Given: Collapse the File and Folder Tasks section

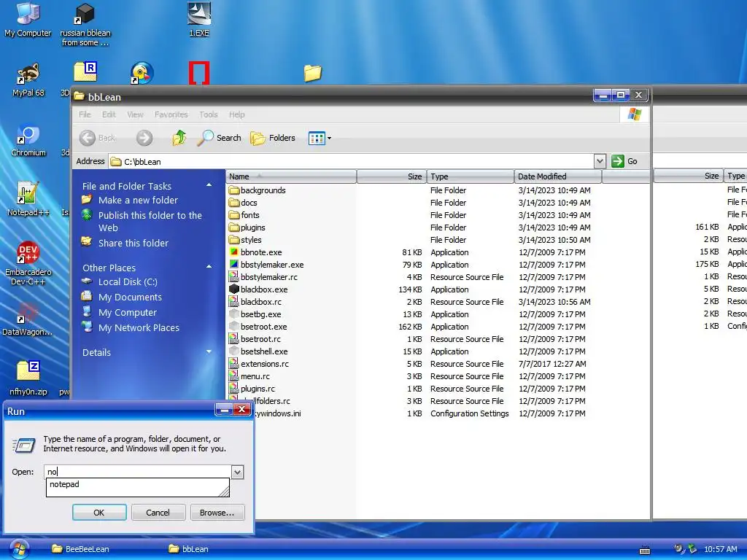Looking at the screenshot, I should pyautogui.click(x=209, y=185).
